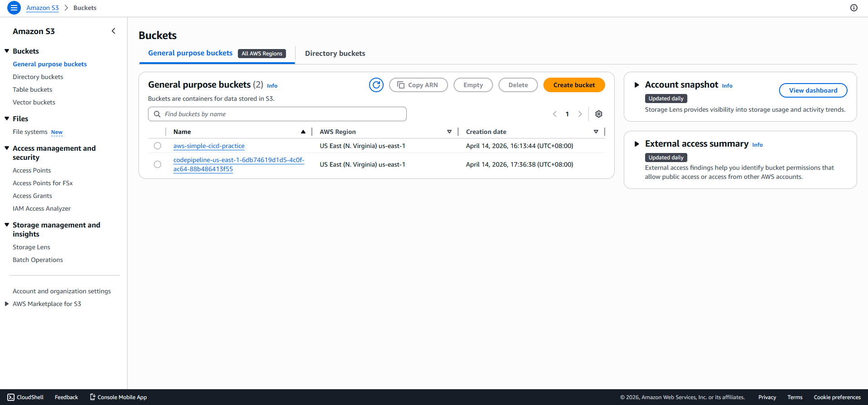The image size is (868, 405).
Task: Click Feedback in the footer
Action: 66,397
